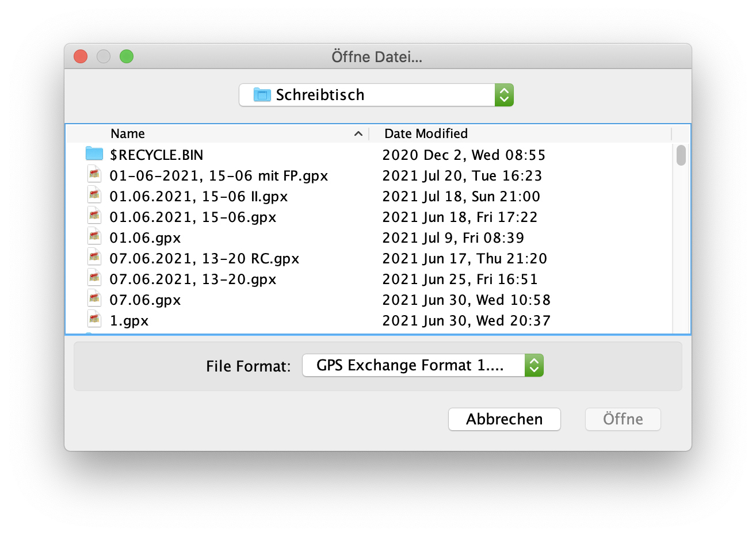756x536 pixels.
Task: Click the $RECYCLE.BIN folder icon
Action: point(94,154)
